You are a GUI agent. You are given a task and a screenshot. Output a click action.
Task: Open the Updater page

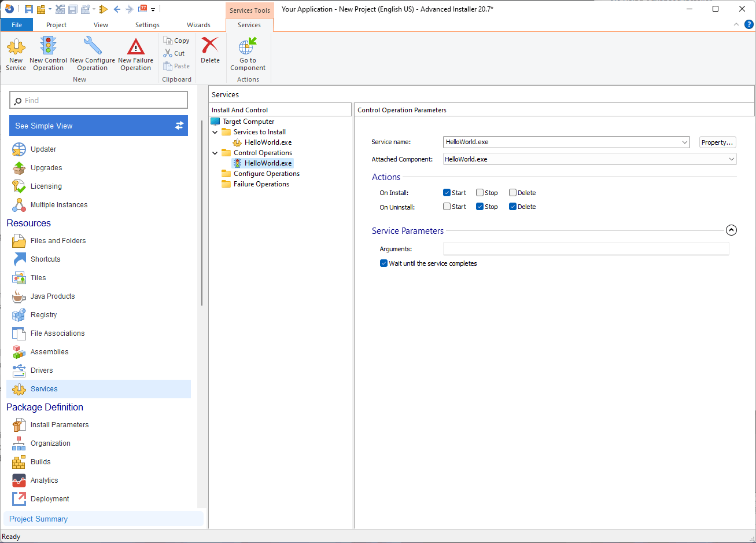[98, 149]
